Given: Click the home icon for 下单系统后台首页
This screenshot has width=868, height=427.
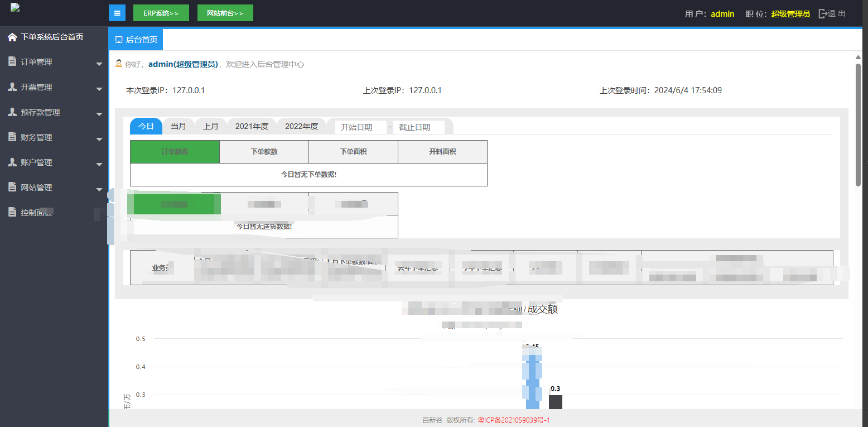Looking at the screenshot, I should 12,37.
